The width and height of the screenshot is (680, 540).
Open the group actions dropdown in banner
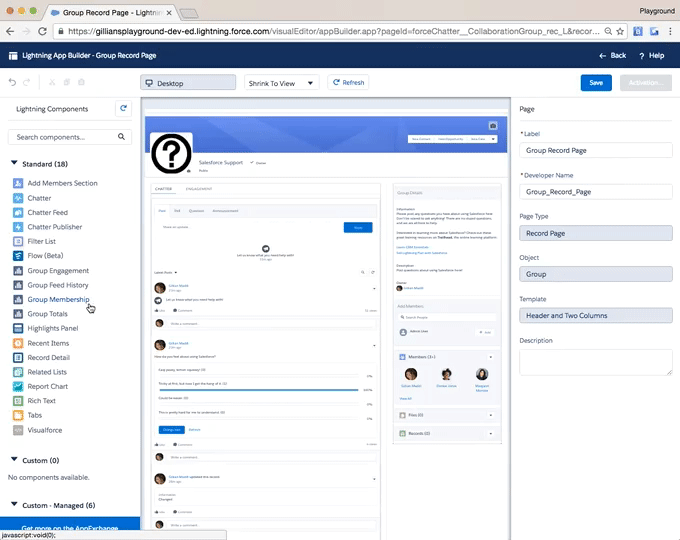(x=493, y=139)
